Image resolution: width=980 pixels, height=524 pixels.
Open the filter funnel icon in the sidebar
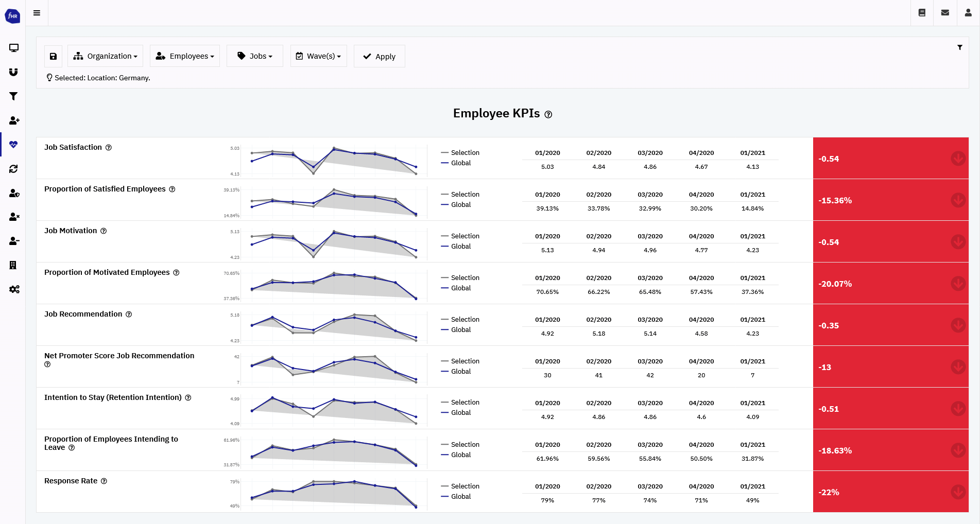[14, 96]
